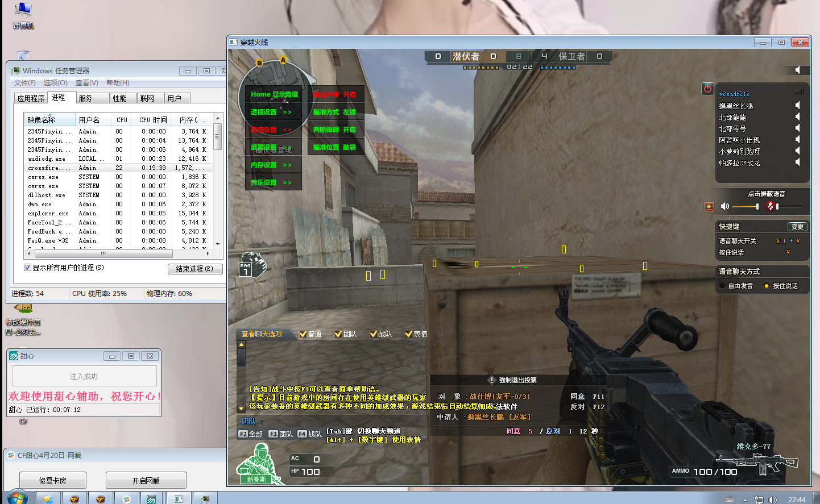Screen dimensions: 820x504
Task: Open the Windows Start button
Action: (x=17, y=498)
